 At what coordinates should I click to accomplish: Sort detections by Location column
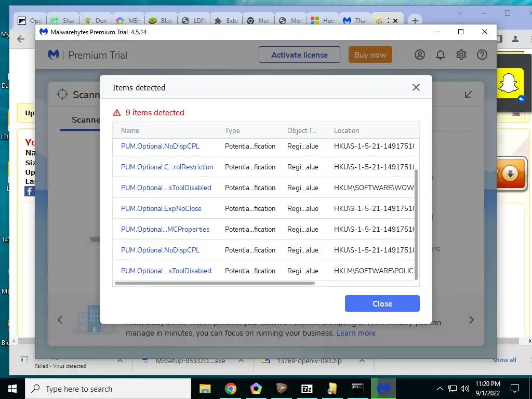click(347, 130)
